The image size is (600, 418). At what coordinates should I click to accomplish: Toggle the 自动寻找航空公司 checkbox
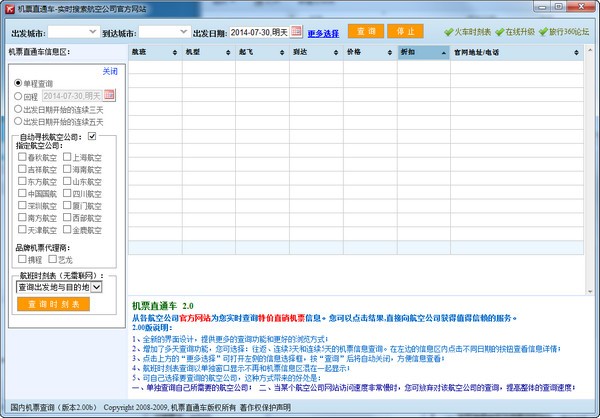pyautogui.click(x=92, y=136)
